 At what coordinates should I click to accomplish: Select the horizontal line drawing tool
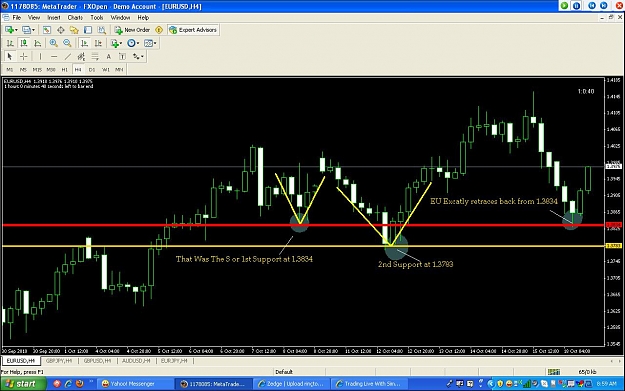[54, 56]
